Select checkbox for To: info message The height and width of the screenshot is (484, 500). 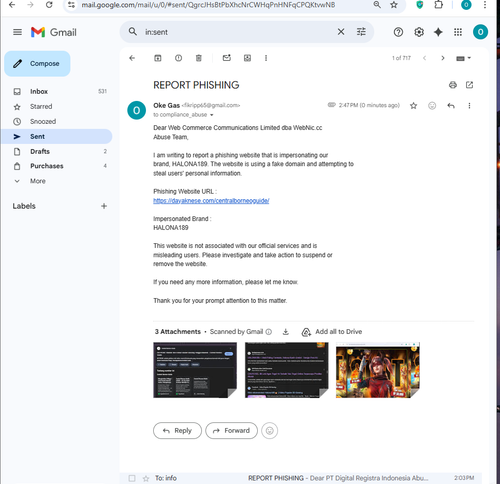coord(132,478)
